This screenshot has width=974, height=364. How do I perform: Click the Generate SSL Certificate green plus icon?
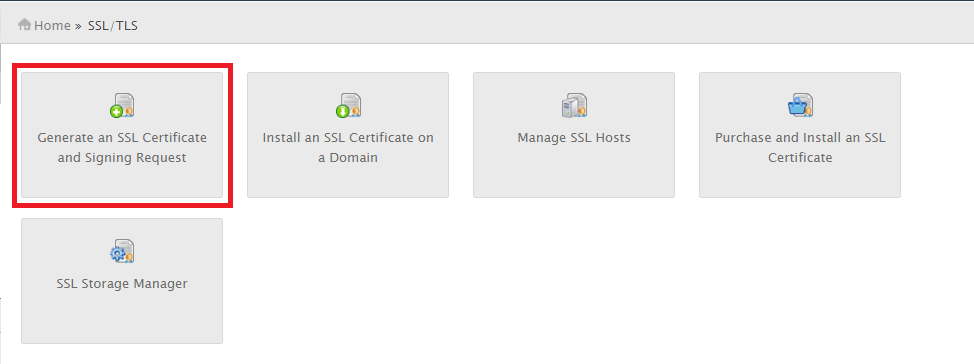tap(122, 106)
